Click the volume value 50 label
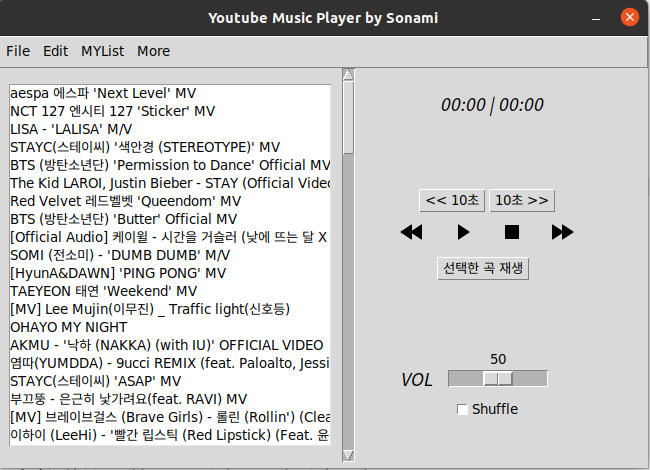Viewport: 650px width, 470px height. [x=498, y=359]
